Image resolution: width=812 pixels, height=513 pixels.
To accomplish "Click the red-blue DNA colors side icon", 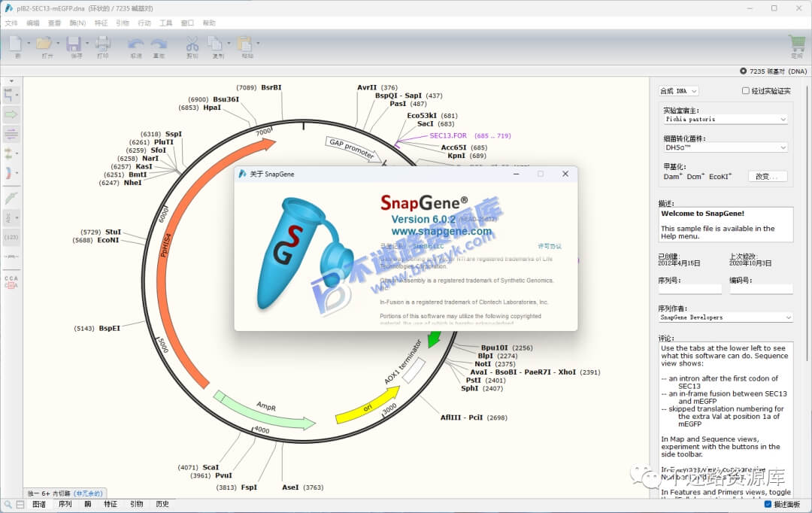I will click(x=9, y=173).
